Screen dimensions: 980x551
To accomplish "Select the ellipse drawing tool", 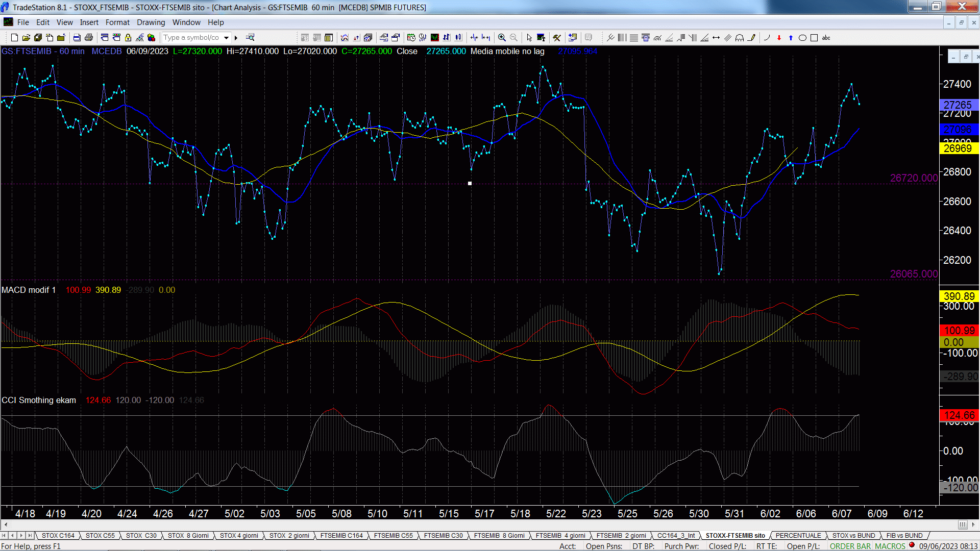I will 802,37.
